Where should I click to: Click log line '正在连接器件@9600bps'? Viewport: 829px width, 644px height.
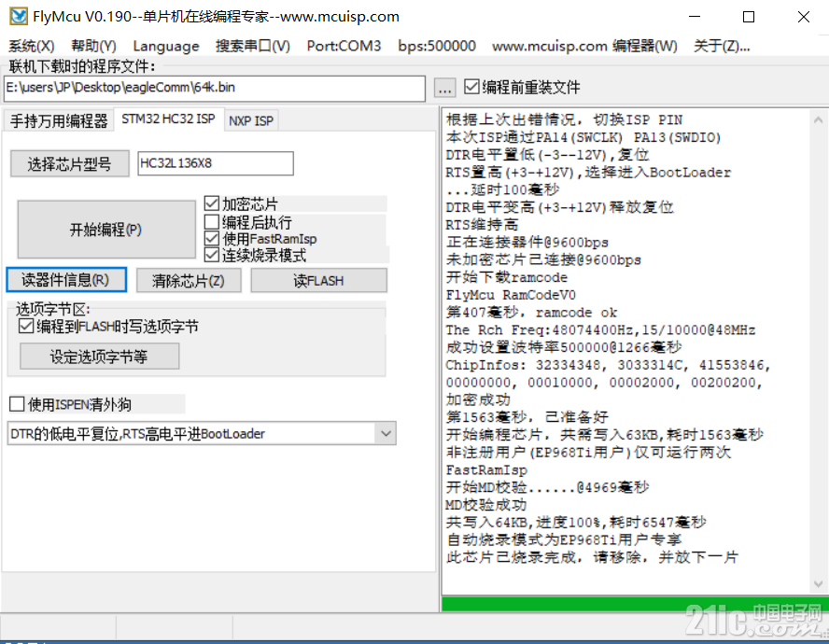[527, 242]
